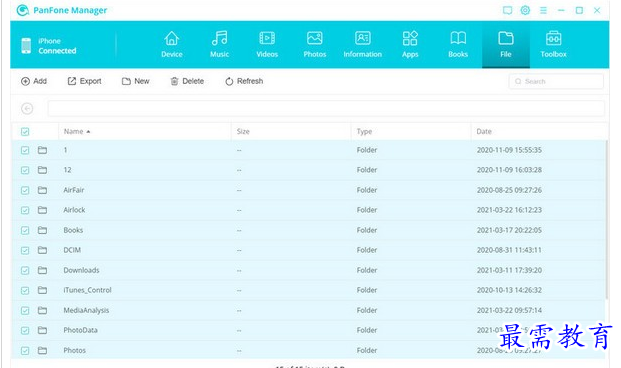Screen dimensions: 621x368
Task: Open the Toolbox tab
Action: pos(553,44)
